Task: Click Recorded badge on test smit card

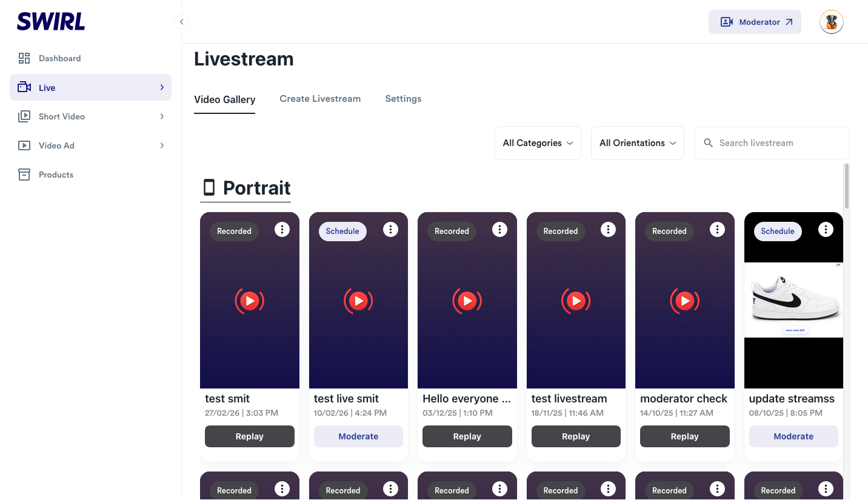Action: coord(234,232)
